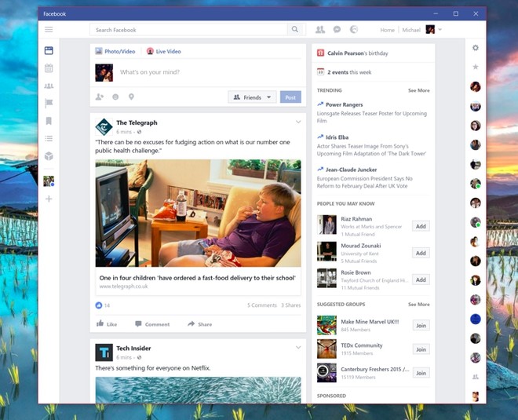Click Riaz Rahman profile thumbnail
The image size is (518, 420).
[326, 225]
